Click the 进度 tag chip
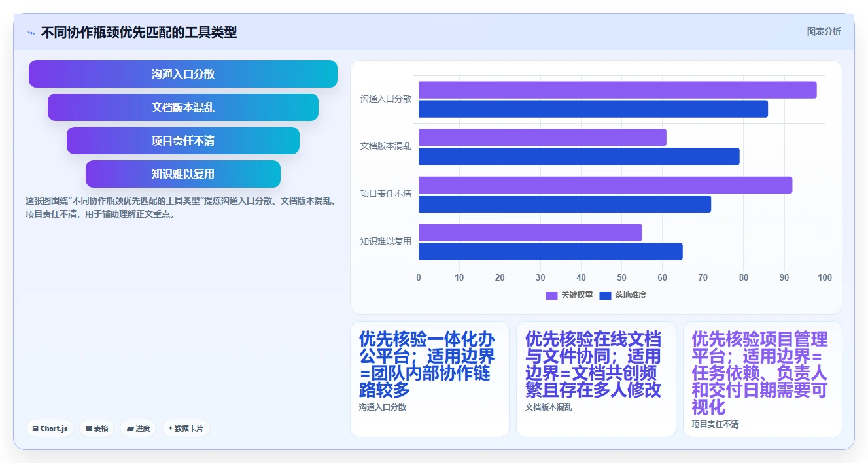Image resolution: width=868 pixels, height=463 pixels. click(138, 428)
